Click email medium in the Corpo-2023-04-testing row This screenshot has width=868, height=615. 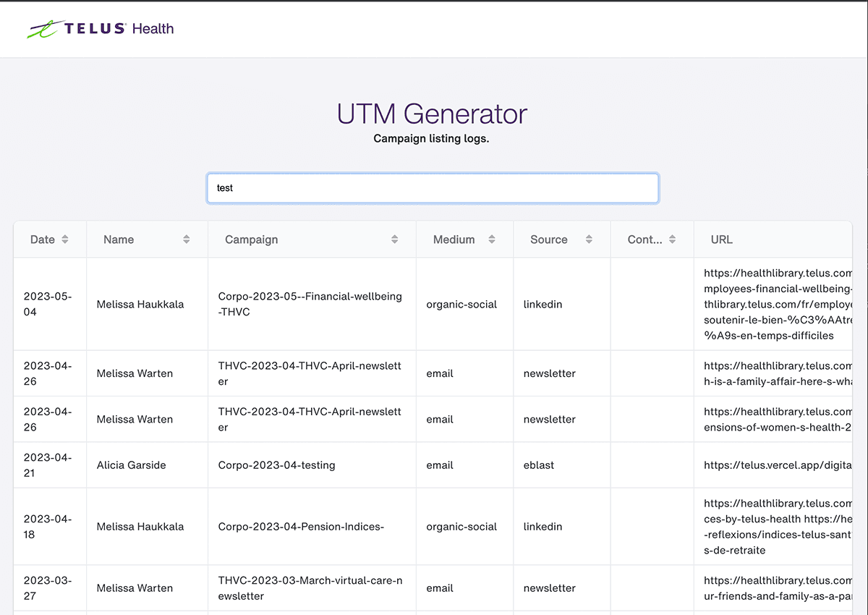(x=440, y=465)
